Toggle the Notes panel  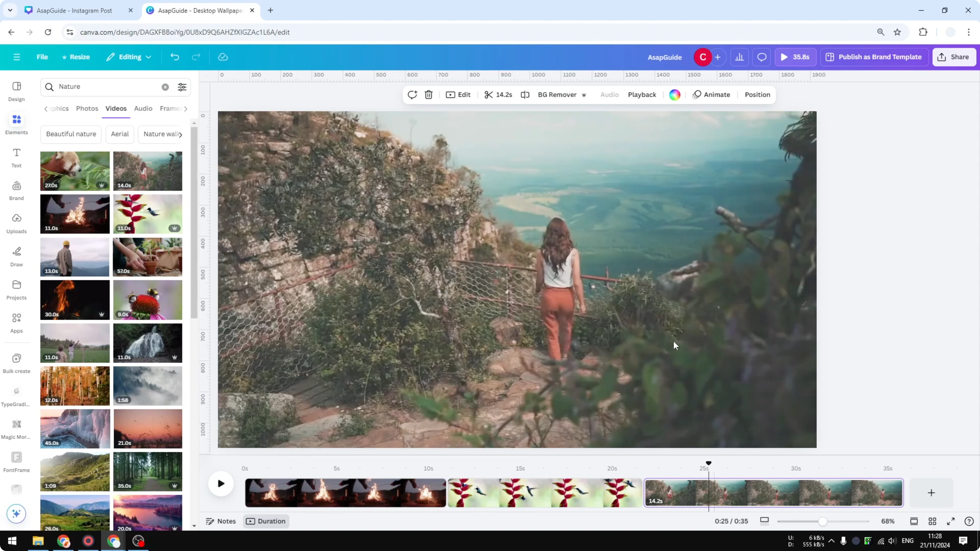221,521
